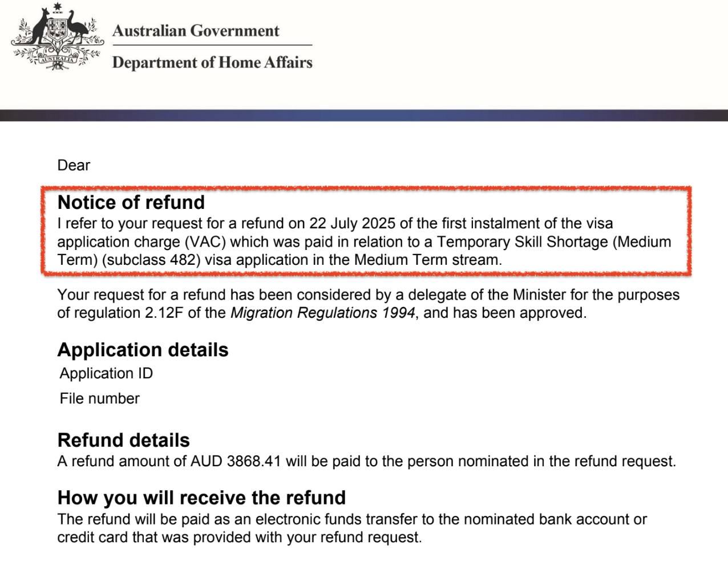The width and height of the screenshot is (728, 565).
Task: Select the "Application details" heading
Action: point(143,350)
